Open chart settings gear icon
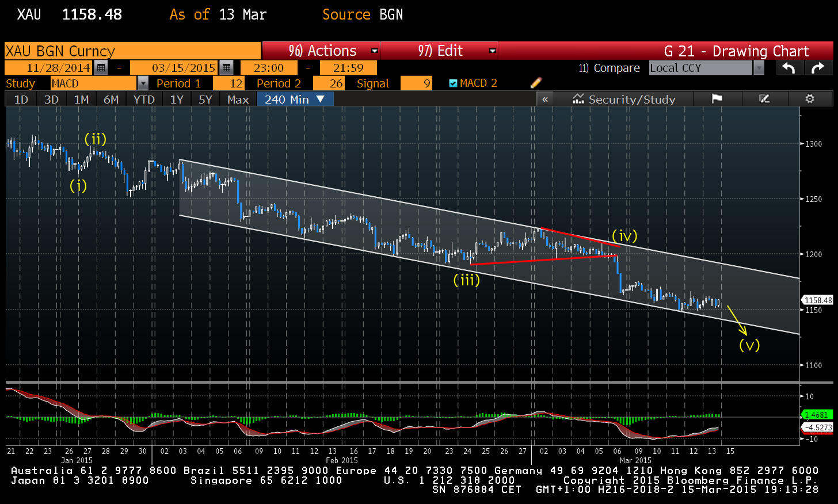This screenshot has width=838, height=504. pos(810,99)
